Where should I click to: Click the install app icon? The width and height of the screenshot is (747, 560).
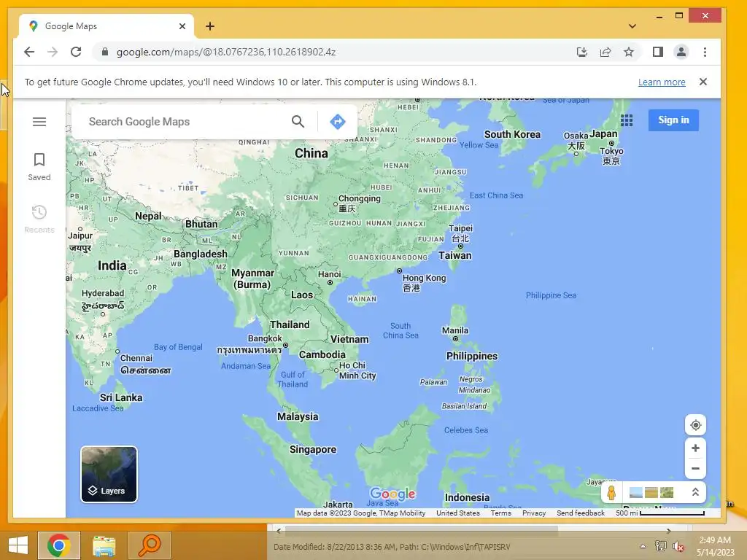pyautogui.click(x=581, y=52)
